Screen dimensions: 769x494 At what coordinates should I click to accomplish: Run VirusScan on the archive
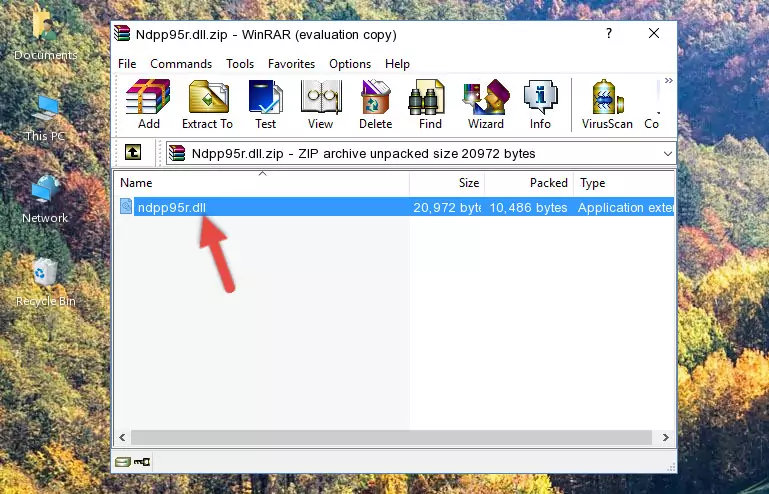607,104
